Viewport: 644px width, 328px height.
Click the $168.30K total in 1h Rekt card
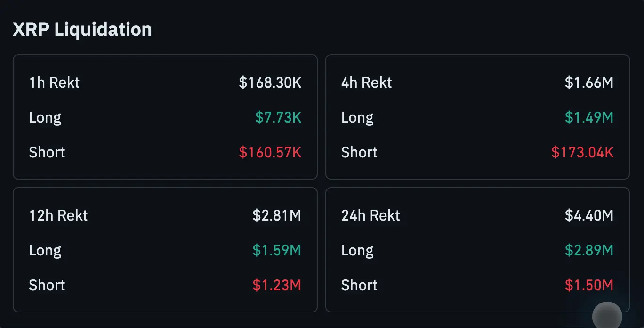pos(270,82)
